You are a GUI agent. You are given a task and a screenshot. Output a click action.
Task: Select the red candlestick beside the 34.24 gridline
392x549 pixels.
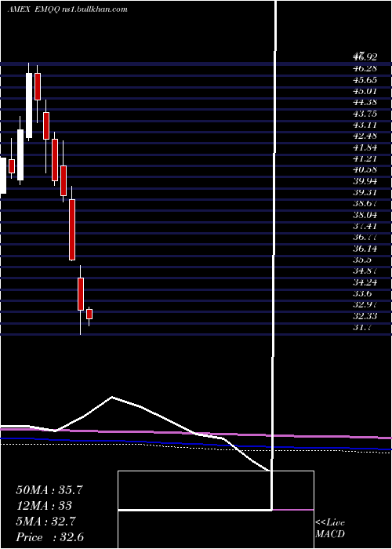[x=81, y=294]
